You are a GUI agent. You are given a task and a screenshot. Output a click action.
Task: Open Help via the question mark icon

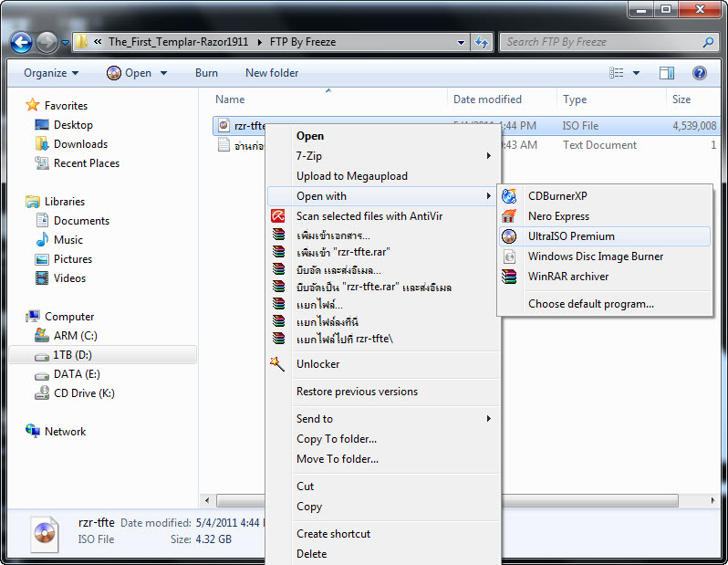[699, 73]
